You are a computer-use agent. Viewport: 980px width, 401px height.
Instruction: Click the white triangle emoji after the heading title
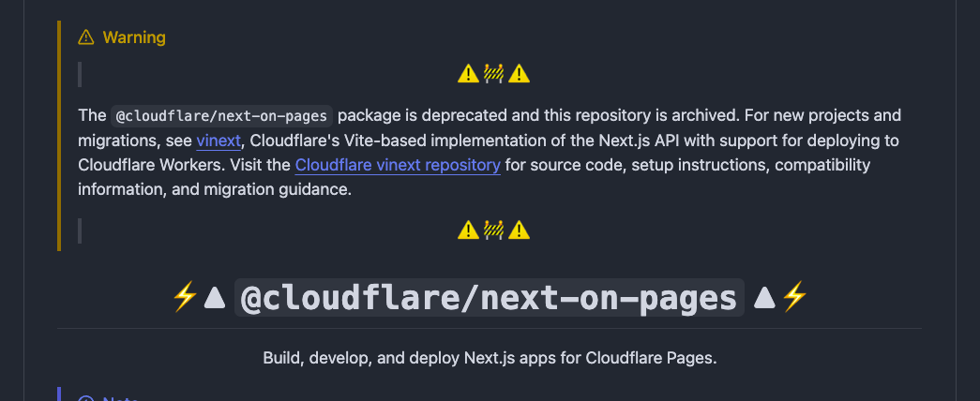[764, 297]
